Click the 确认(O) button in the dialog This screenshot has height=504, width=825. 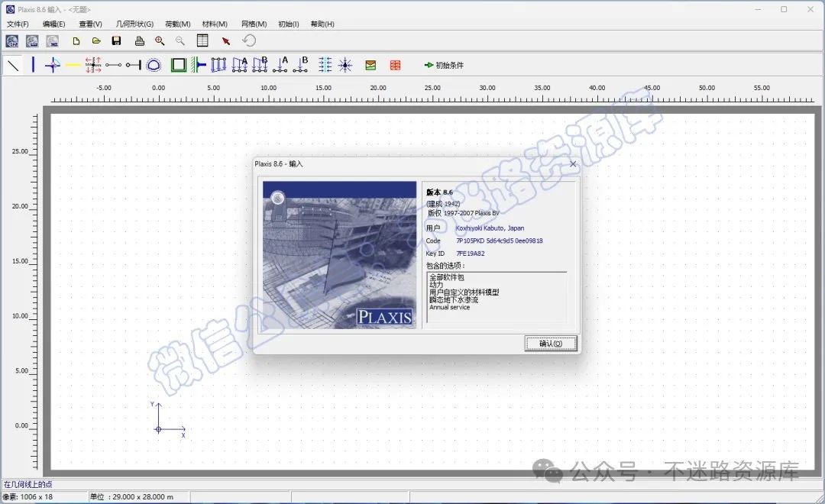tap(551, 344)
